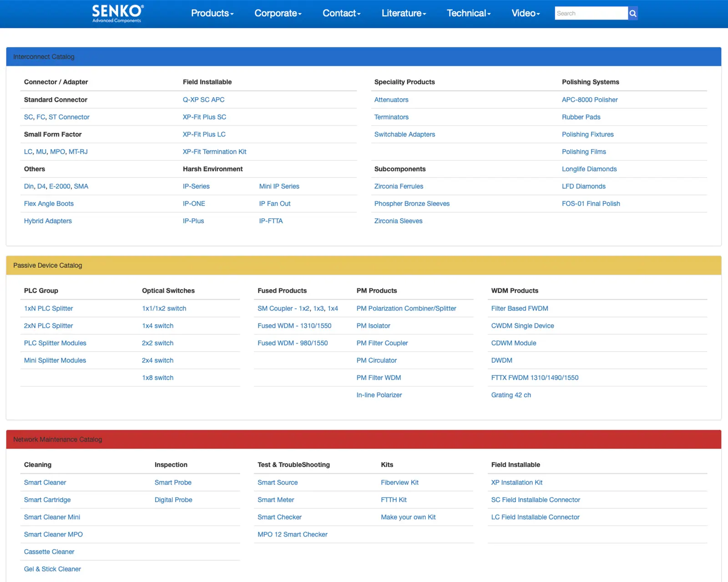Open the Zirconia Sleeves link
The image size is (728, 582).
(398, 221)
